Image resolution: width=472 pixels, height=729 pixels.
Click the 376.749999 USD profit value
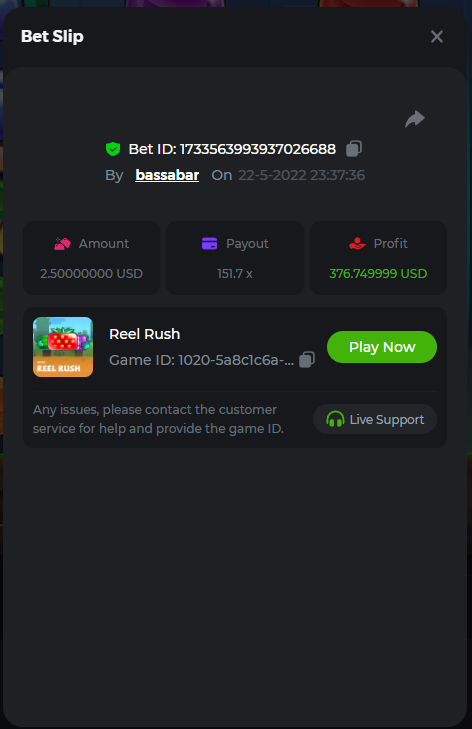(x=378, y=273)
